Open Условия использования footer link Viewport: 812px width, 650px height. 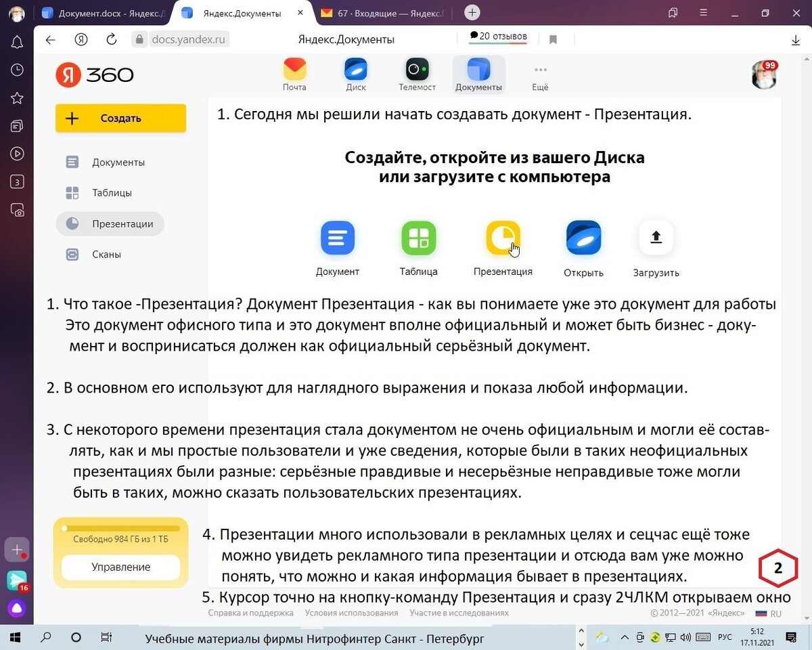click(x=351, y=613)
